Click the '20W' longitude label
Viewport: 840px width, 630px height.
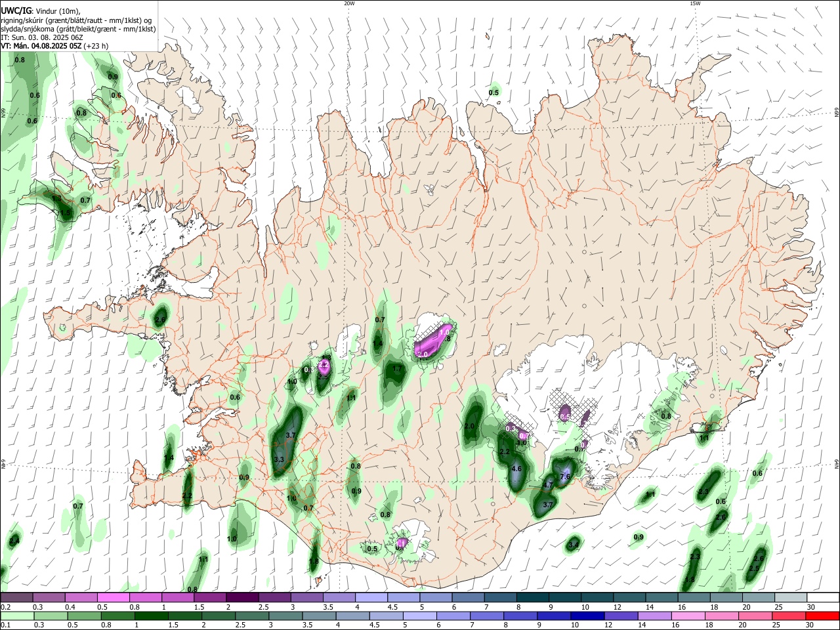(x=349, y=3)
